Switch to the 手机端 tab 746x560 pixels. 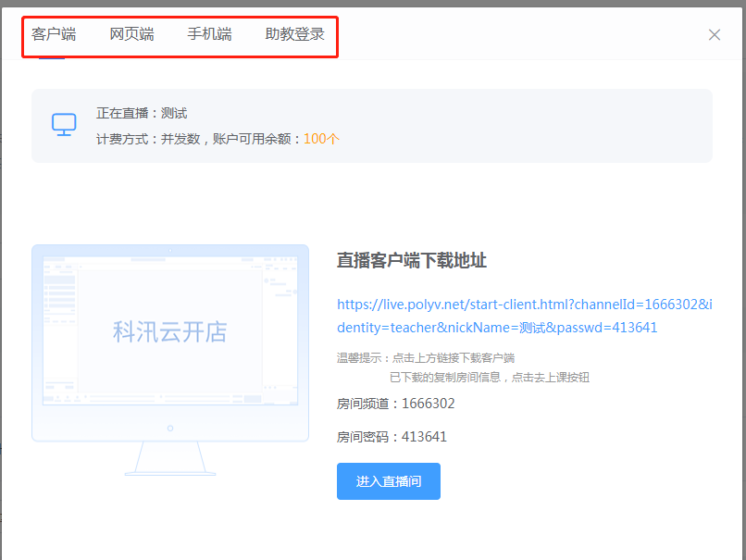point(209,33)
